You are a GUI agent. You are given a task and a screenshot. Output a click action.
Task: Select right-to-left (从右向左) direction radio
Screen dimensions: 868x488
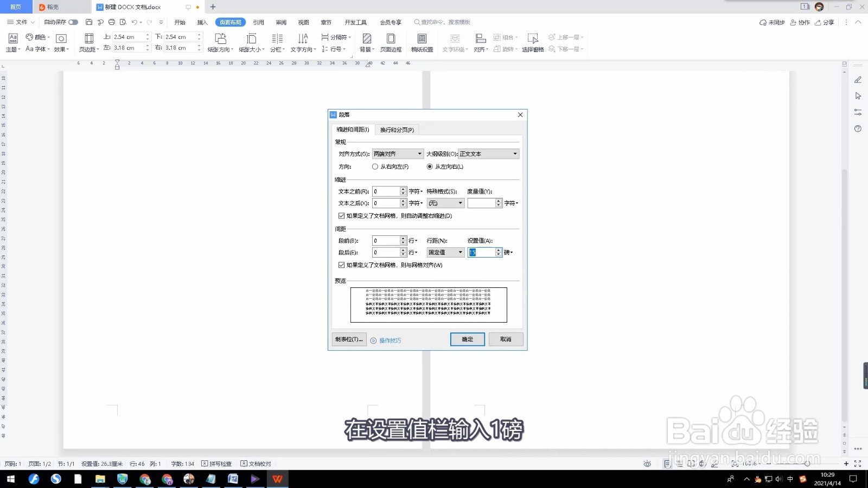[x=375, y=166]
